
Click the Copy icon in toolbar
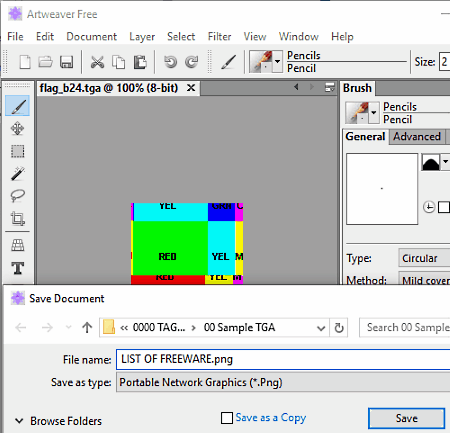(119, 62)
